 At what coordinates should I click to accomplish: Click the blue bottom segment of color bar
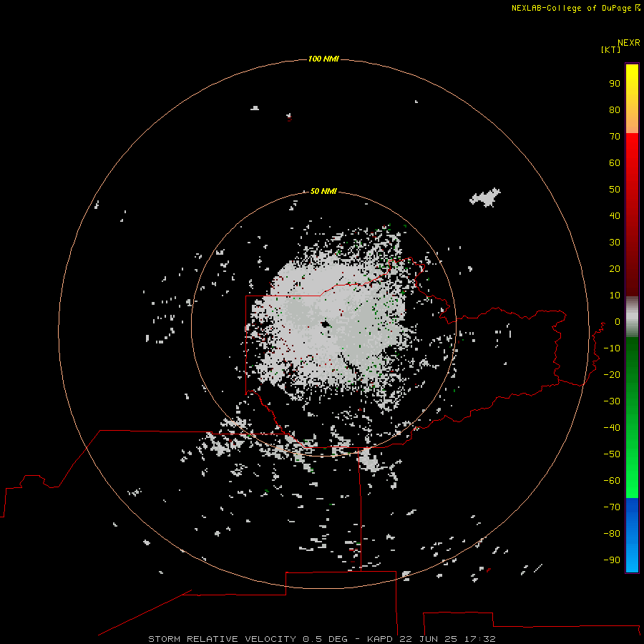[x=632, y=535]
